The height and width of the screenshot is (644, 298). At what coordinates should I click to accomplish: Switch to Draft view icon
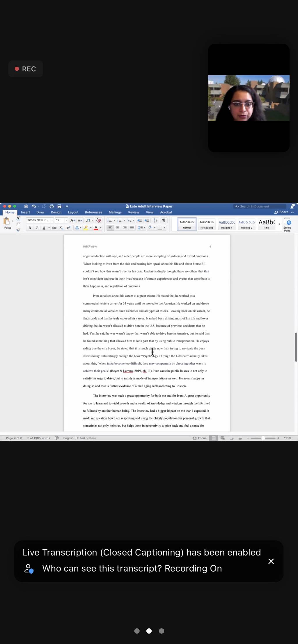click(x=240, y=438)
